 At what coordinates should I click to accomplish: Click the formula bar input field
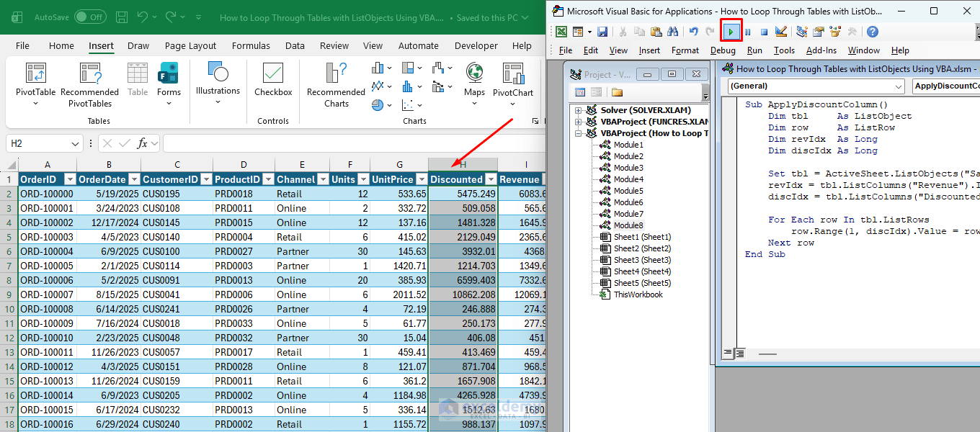click(x=354, y=143)
